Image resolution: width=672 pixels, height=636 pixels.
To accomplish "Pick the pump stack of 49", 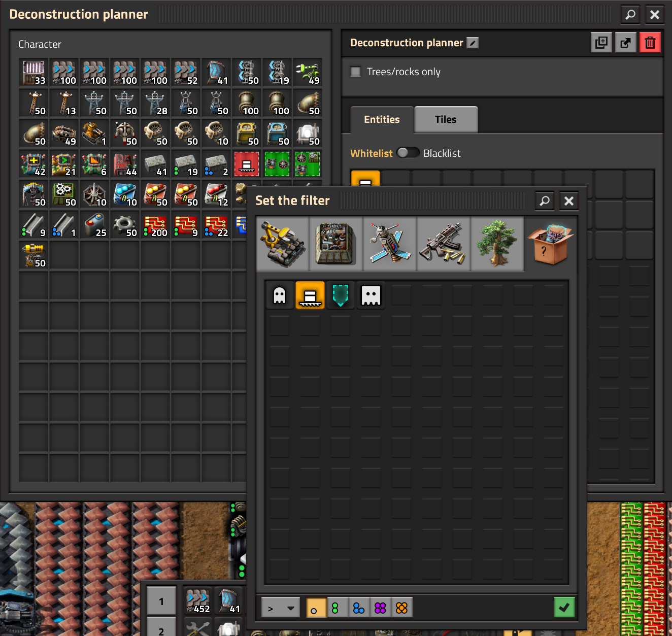I will point(64,133).
